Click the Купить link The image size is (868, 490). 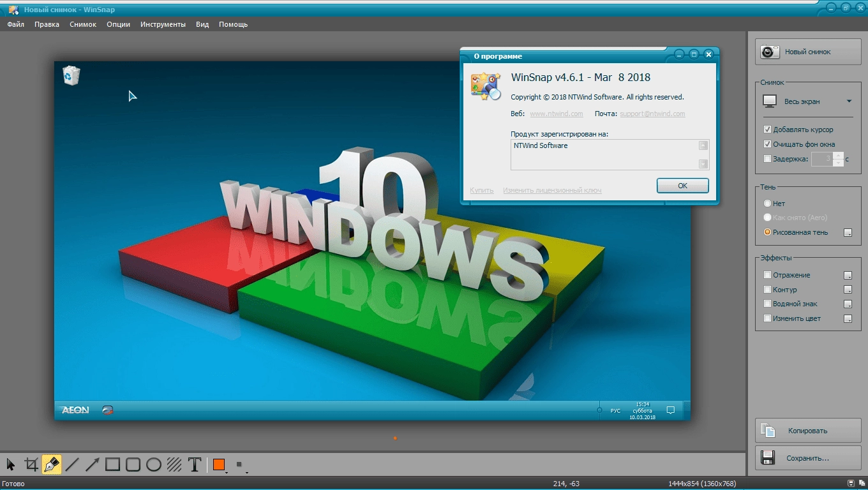pos(481,190)
